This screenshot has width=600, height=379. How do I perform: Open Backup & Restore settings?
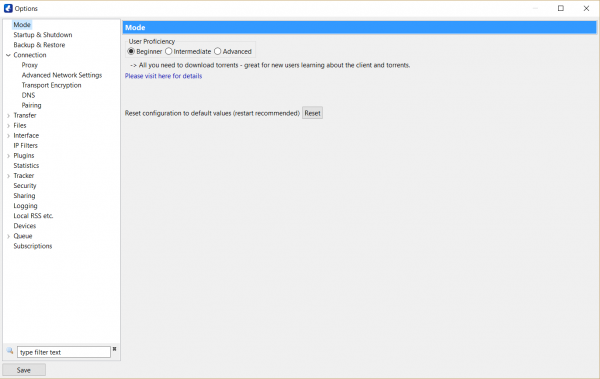click(39, 45)
